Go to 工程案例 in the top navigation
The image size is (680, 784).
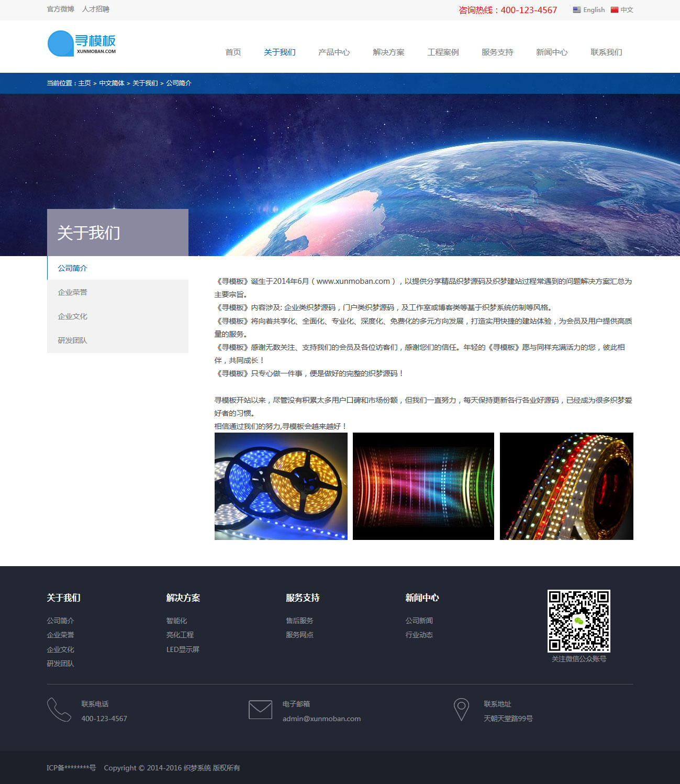click(x=443, y=52)
